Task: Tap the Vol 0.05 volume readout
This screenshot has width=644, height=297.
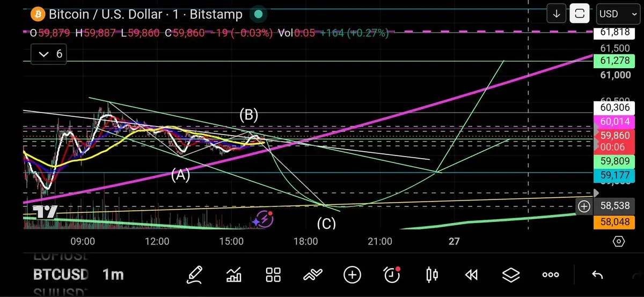Action: [296, 33]
